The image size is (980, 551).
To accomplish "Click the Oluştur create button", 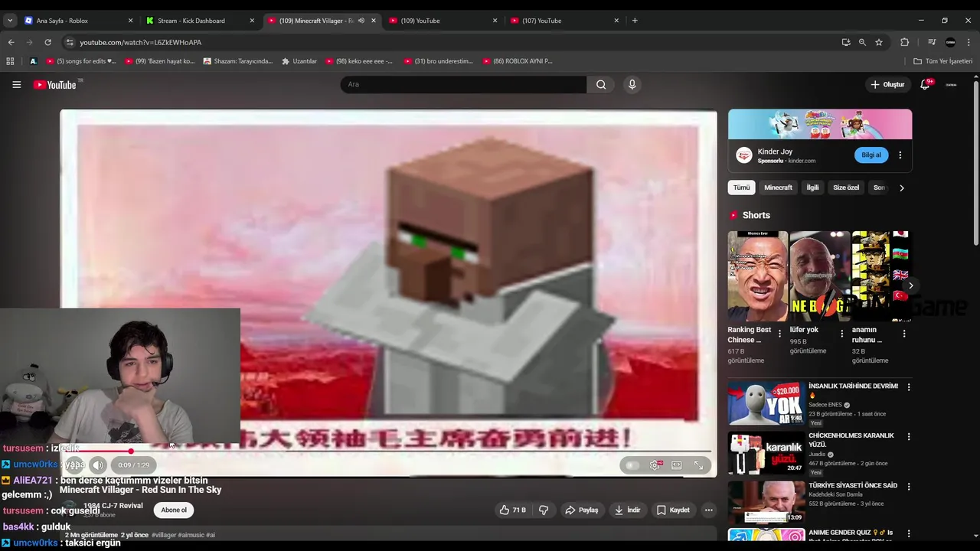I will point(887,84).
